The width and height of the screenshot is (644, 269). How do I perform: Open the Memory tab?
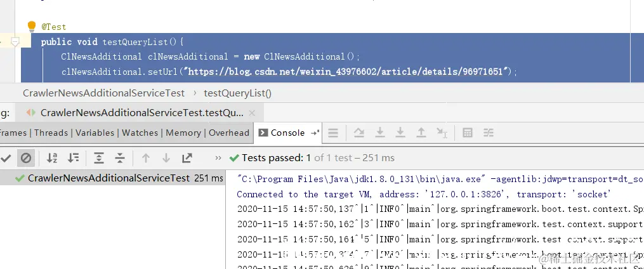[183, 133]
